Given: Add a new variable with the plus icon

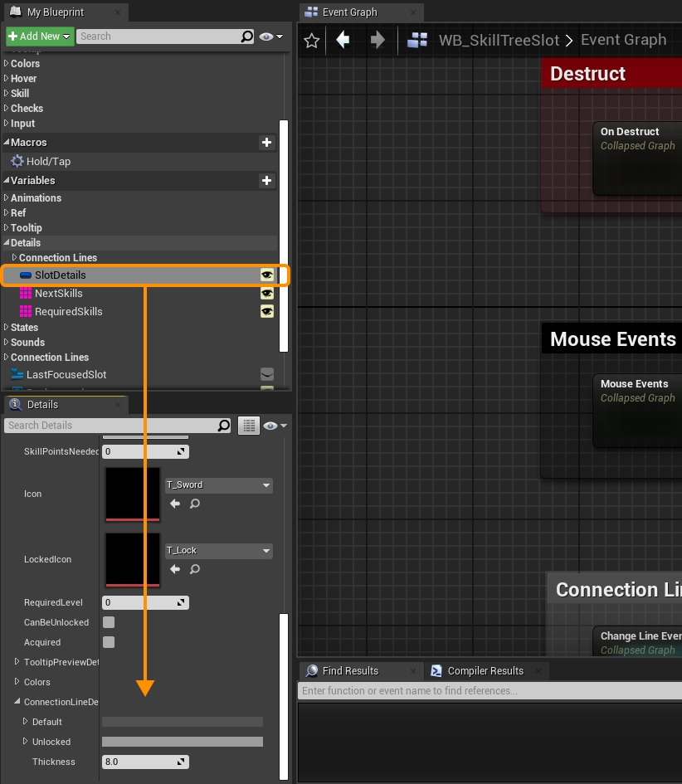Looking at the screenshot, I should point(266,181).
